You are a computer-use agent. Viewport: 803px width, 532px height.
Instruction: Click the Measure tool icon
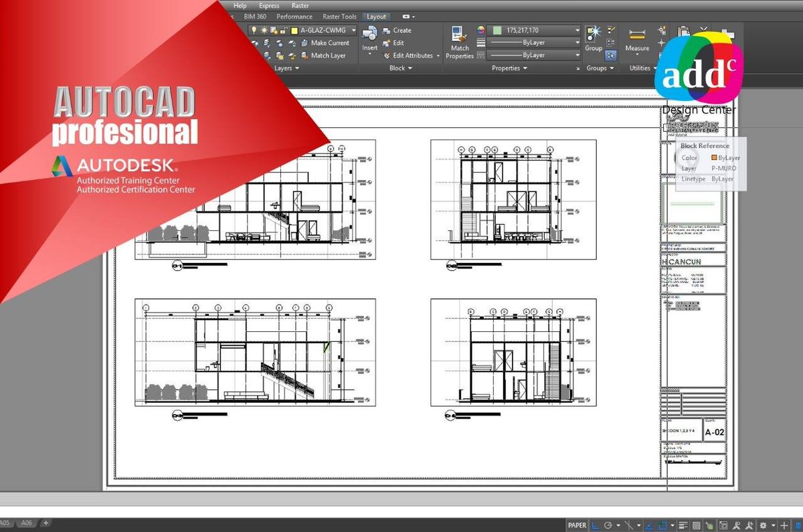[637, 33]
